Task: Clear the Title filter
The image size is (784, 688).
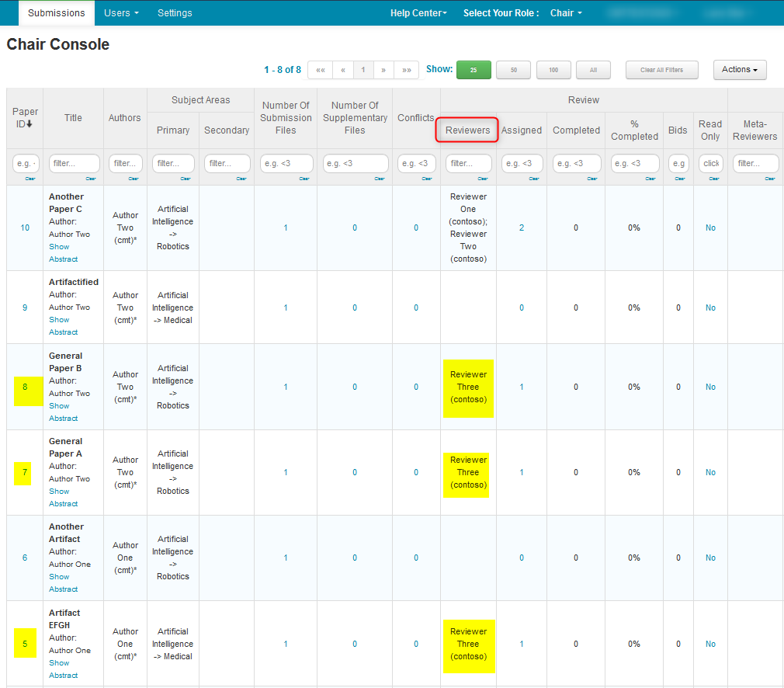Action: 91,179
